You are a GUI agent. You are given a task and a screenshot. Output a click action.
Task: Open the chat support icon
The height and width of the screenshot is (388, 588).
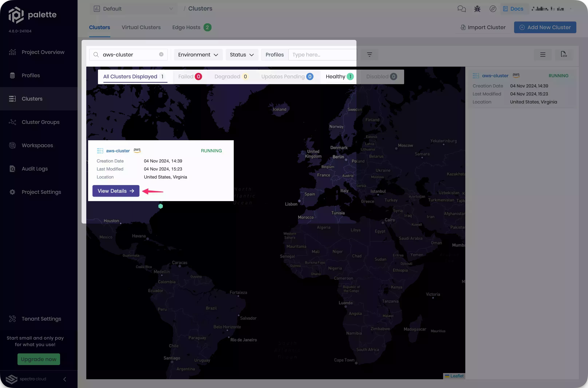click(x=461, y=9)
